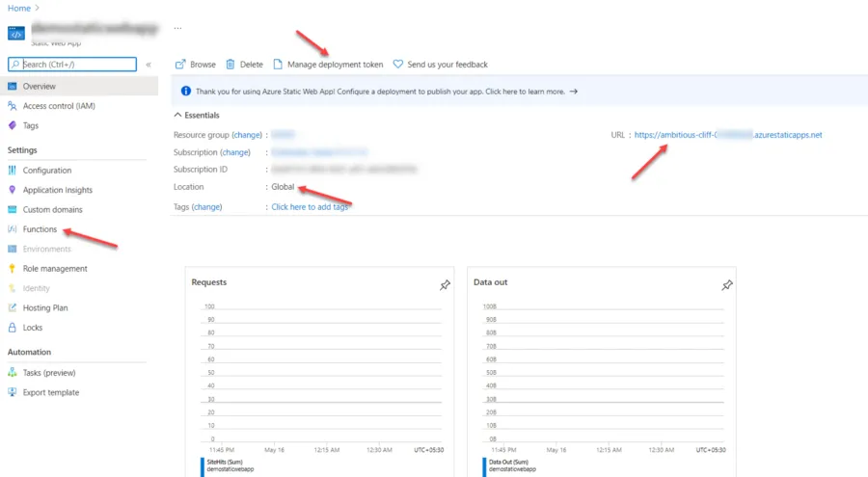868x477 pixels.
Task: Click change next to Tags
Action: pos(206,207)
